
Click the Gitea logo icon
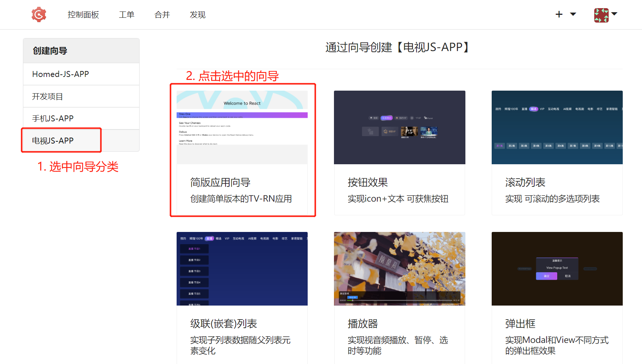39,15
